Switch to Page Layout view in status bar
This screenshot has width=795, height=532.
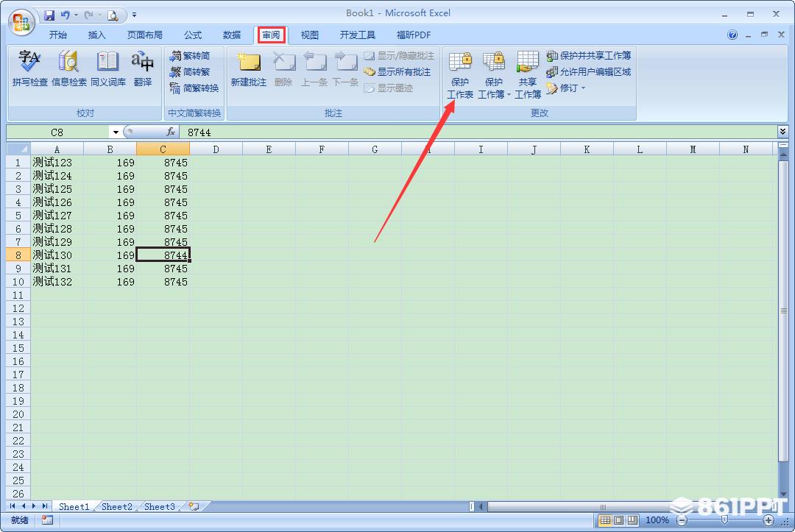(x=618, y=519)
